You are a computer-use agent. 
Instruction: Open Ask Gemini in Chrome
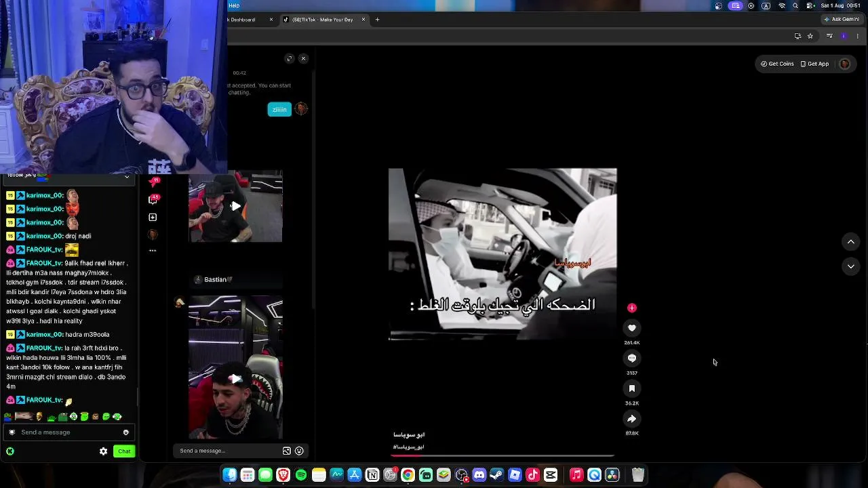(842, 19)
